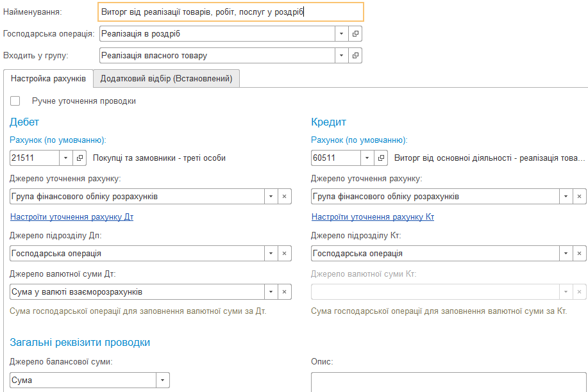Open the Входить у групу field's linked item icon

point(356,56)
